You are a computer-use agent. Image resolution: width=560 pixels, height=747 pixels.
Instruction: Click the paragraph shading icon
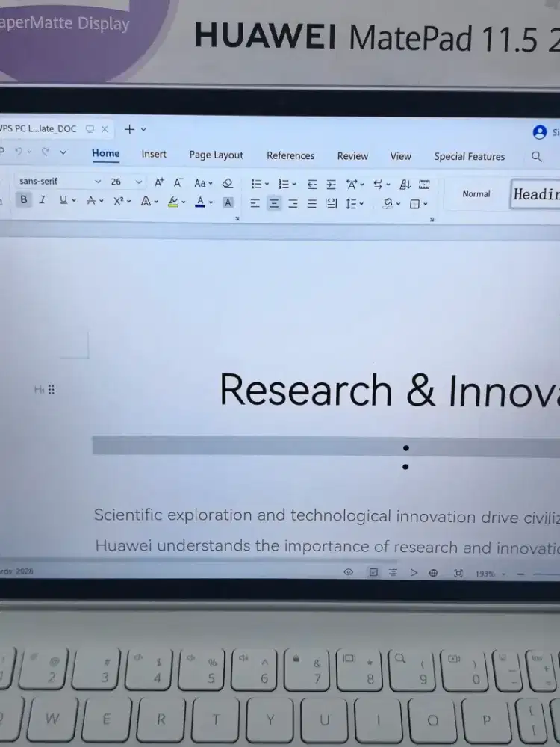click(x=388, y=204)
